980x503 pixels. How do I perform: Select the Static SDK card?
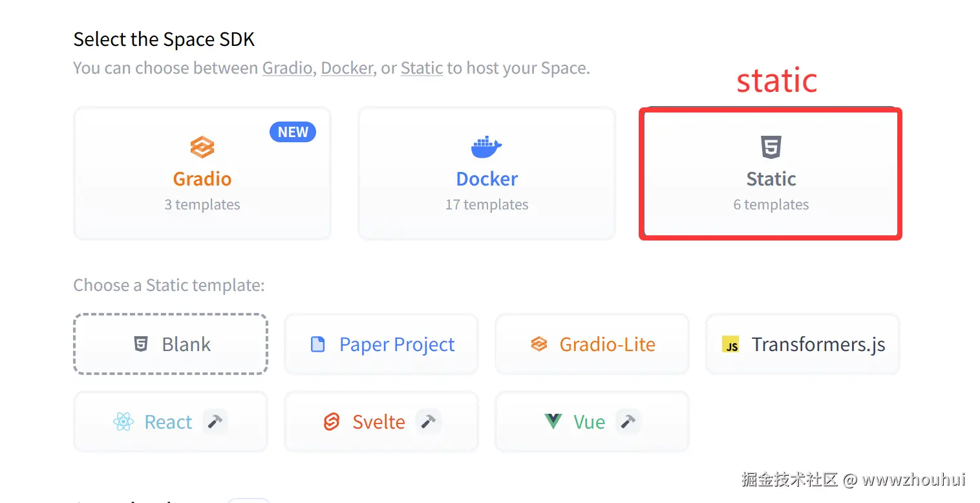(x=771, y=173)
